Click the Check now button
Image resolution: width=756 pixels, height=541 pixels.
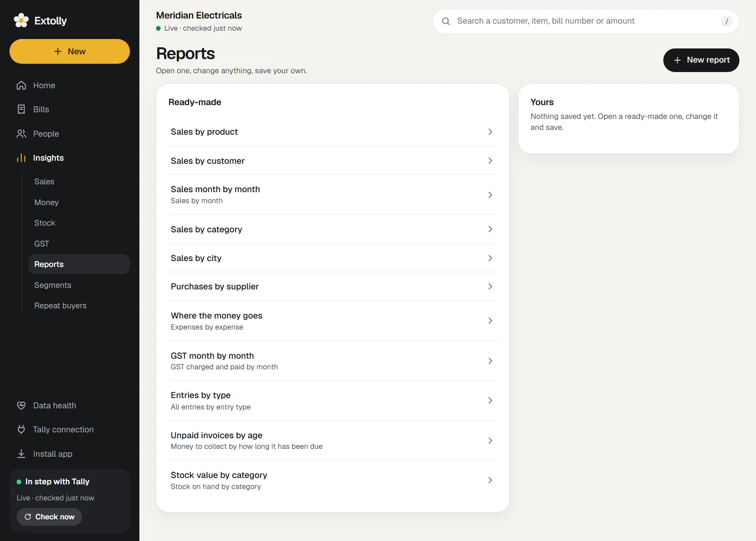[x=49, y=517]
